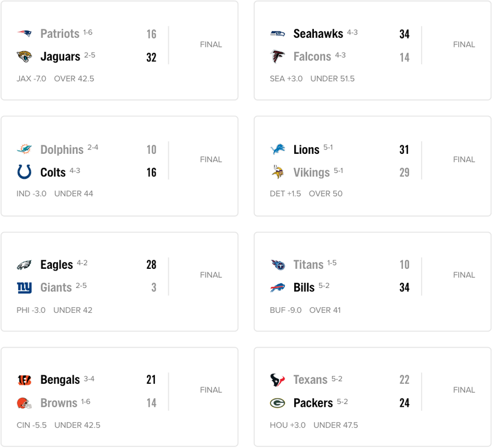Viewport: 492px width, 448px height.
Task: Click the Packers G logo
Action: [x=277, y=403]
